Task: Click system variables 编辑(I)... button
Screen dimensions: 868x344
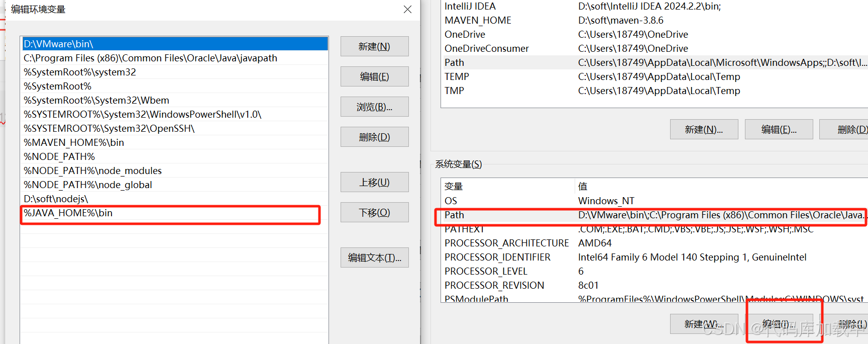Action: click(x=779, y=324)
